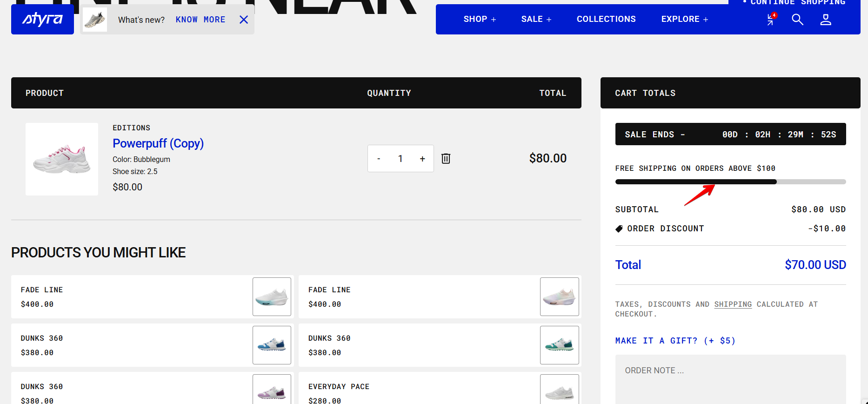Click the Atyra logo

point(42,20)
